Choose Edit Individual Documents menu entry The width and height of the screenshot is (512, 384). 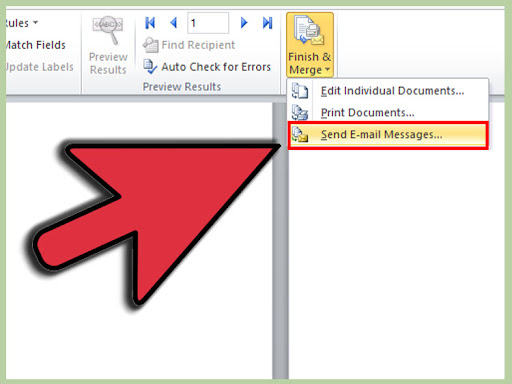coord(388,91)
